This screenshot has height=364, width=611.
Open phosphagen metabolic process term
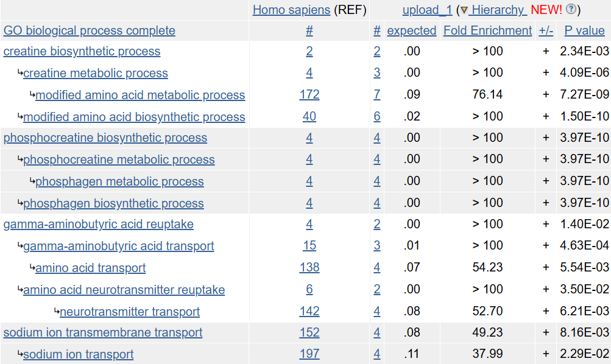119,181
